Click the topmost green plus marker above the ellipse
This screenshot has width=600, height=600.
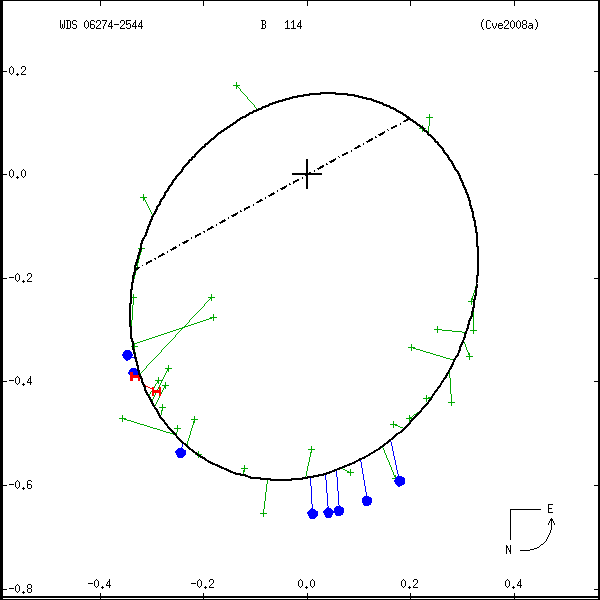pyautogui.click(x=236, y=85)
